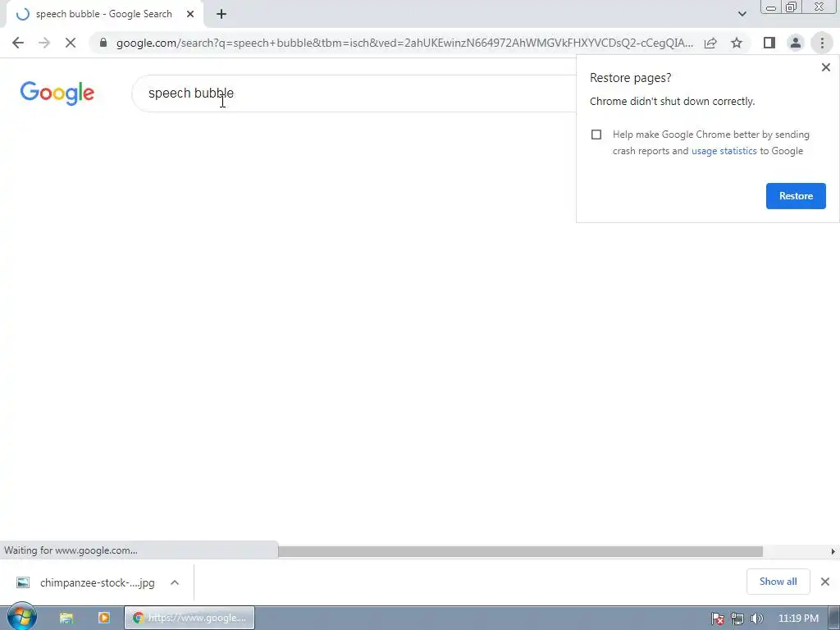Go to Google home via the logo
The image size is (840, 630).
(57, 94)
